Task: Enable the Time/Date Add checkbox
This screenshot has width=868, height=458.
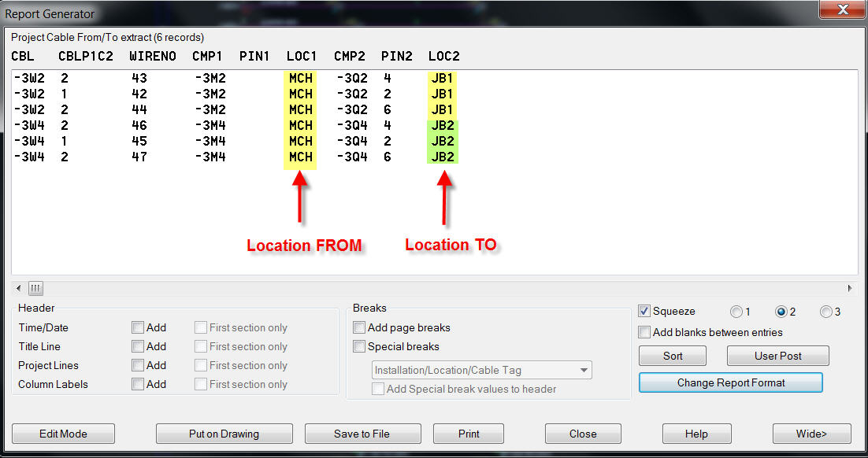Action: (138, 327)
